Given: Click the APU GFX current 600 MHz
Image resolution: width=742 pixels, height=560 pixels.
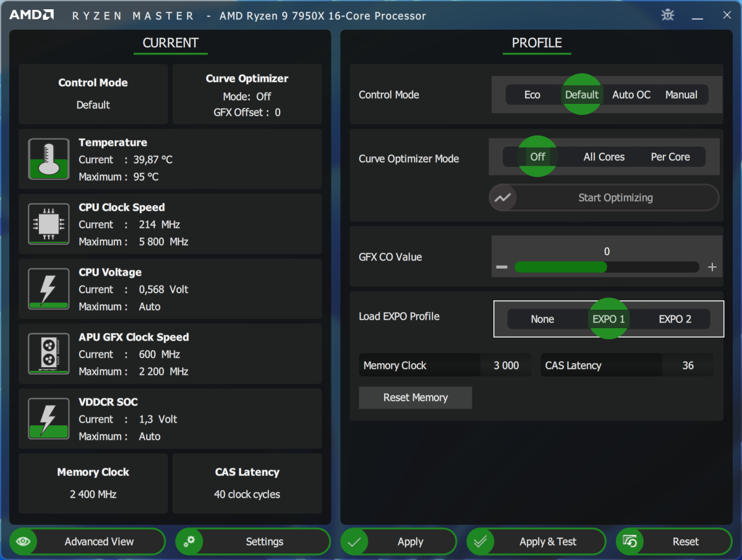Looking at the screenshot, I should point(160,354).
